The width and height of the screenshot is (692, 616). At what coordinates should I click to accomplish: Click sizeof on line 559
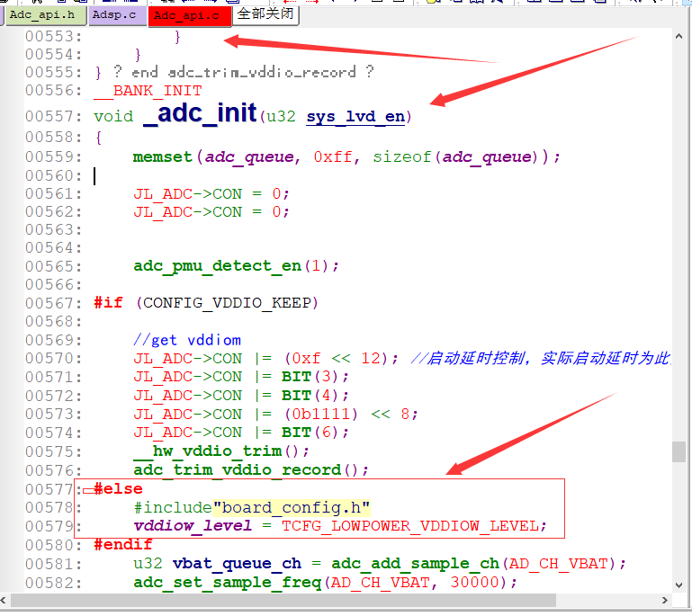tap(402, 157)
